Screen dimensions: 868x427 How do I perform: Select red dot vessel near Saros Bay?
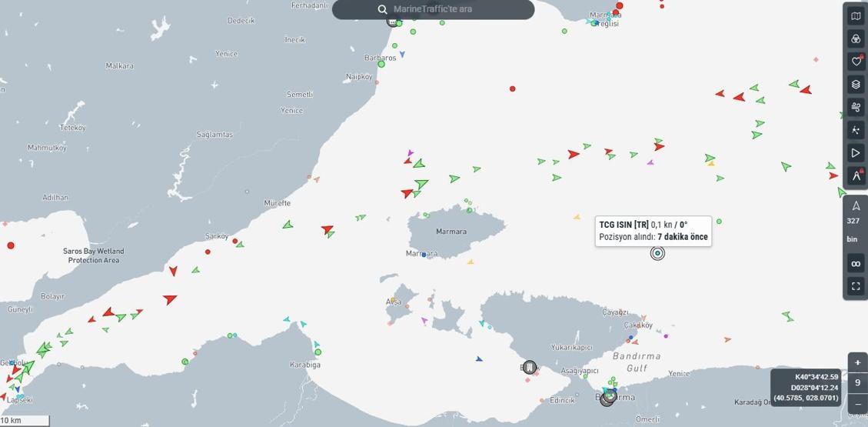11,245
